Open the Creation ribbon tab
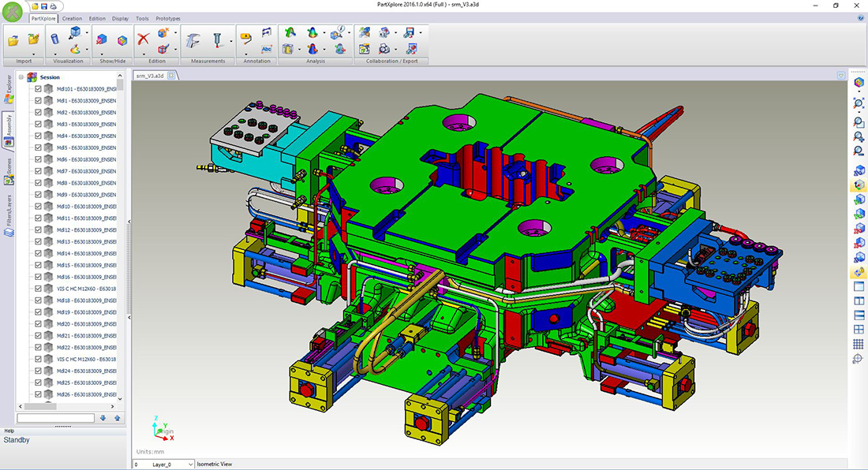The width and height of the screenshot is (868, 470). click(72, 18)
